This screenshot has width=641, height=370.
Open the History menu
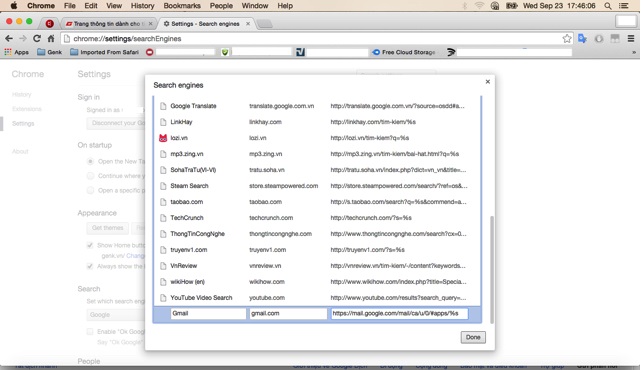[x=142, y=6]
